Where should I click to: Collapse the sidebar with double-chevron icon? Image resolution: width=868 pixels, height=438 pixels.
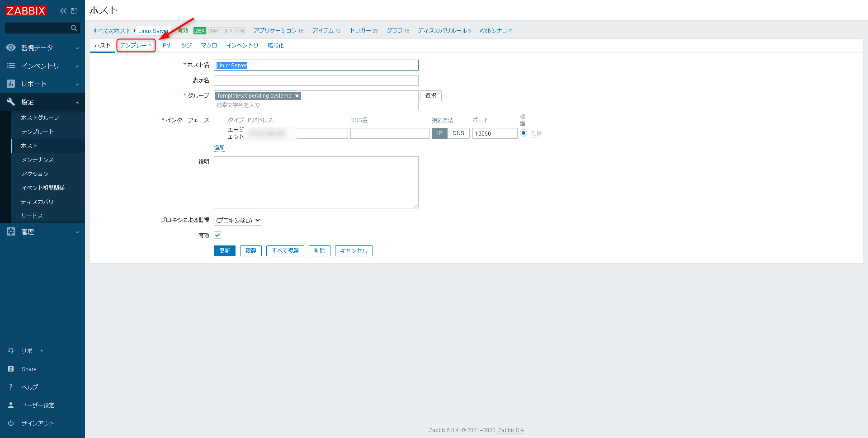[63, 11]
